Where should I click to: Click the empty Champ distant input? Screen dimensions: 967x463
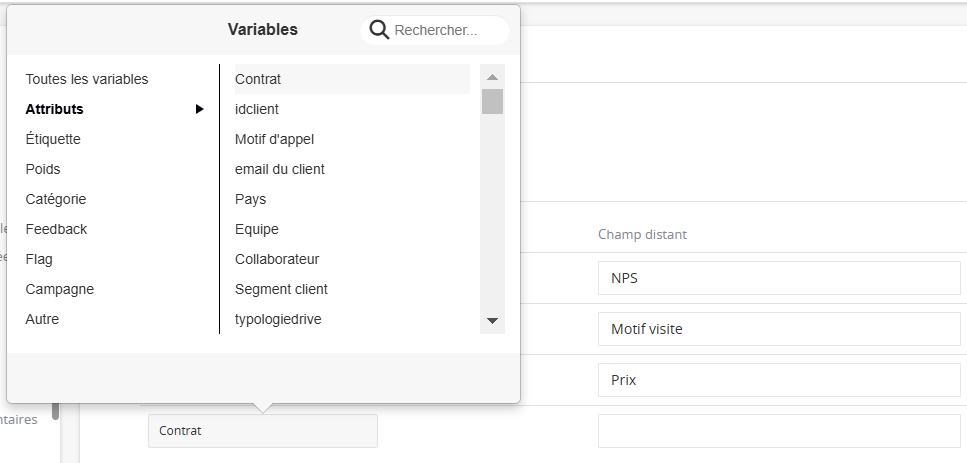[780, 431]
